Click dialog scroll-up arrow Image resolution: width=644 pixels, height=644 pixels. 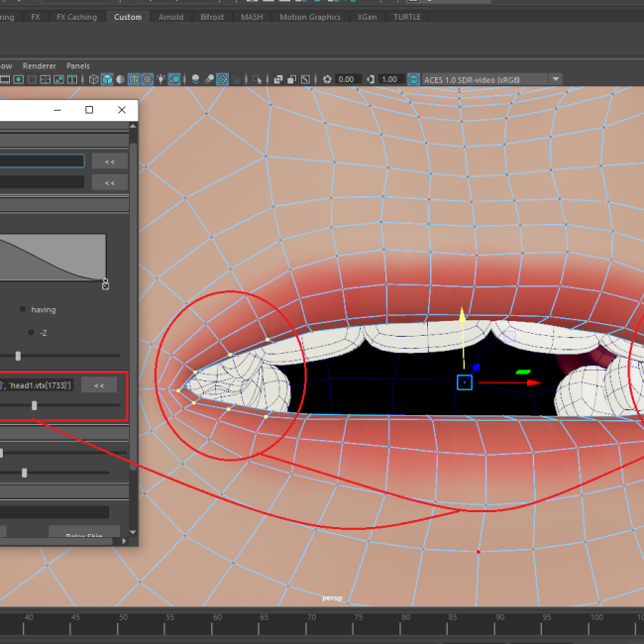click(133, 127)
